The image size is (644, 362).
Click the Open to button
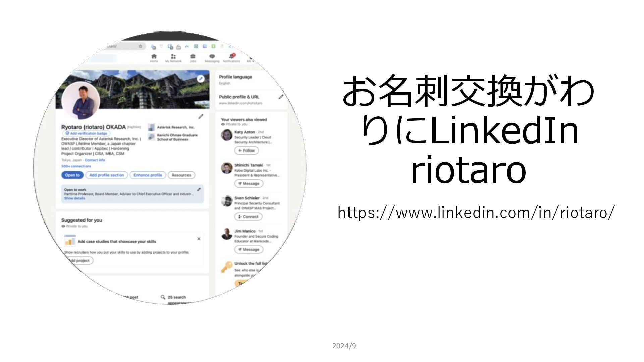pyautogui.click(x=72, y=175)
